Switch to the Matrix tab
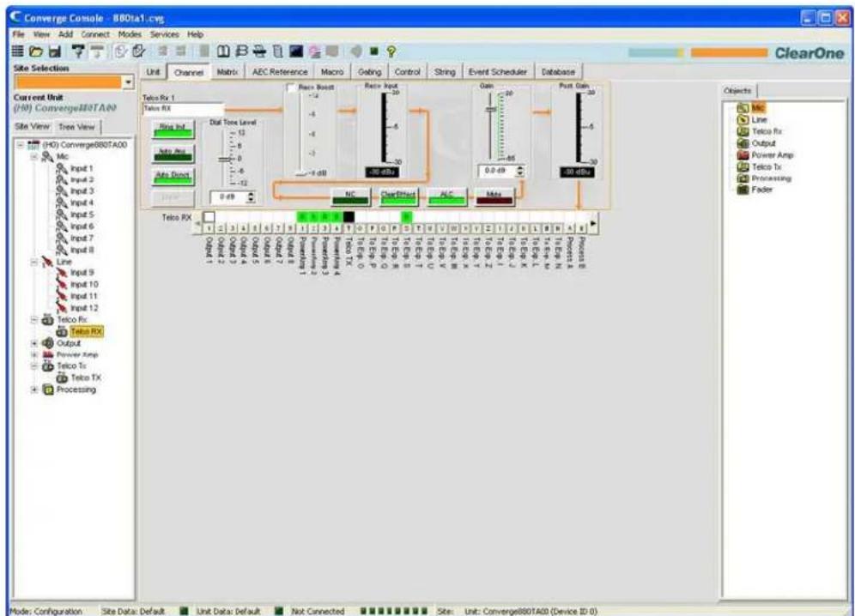The width and height of the screenshot is (855, 616). coord(227,72)
